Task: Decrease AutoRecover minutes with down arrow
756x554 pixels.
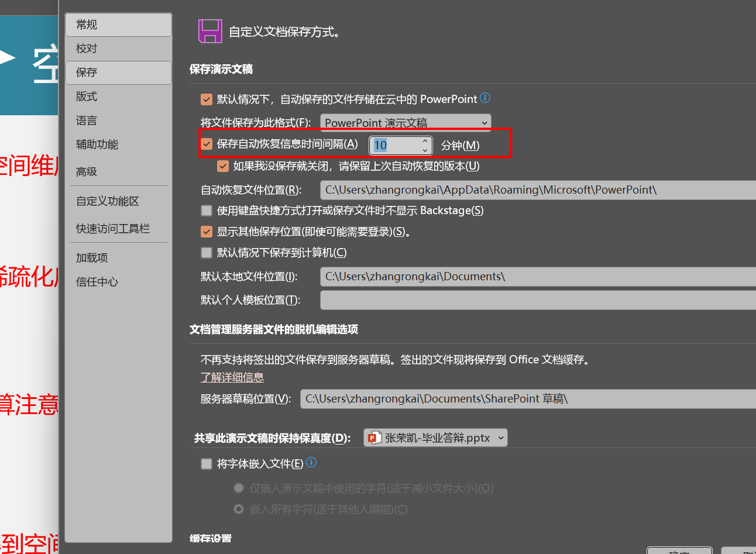Action: [x=425, y=150]
